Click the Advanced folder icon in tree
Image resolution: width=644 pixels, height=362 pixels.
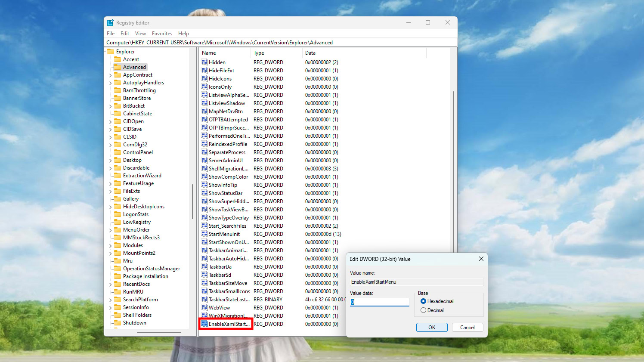pos(118,67)
